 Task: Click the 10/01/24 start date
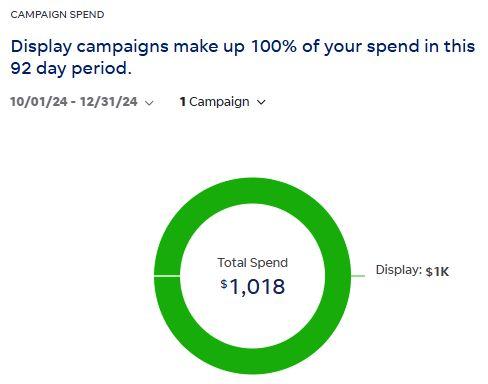click(39, 102)
